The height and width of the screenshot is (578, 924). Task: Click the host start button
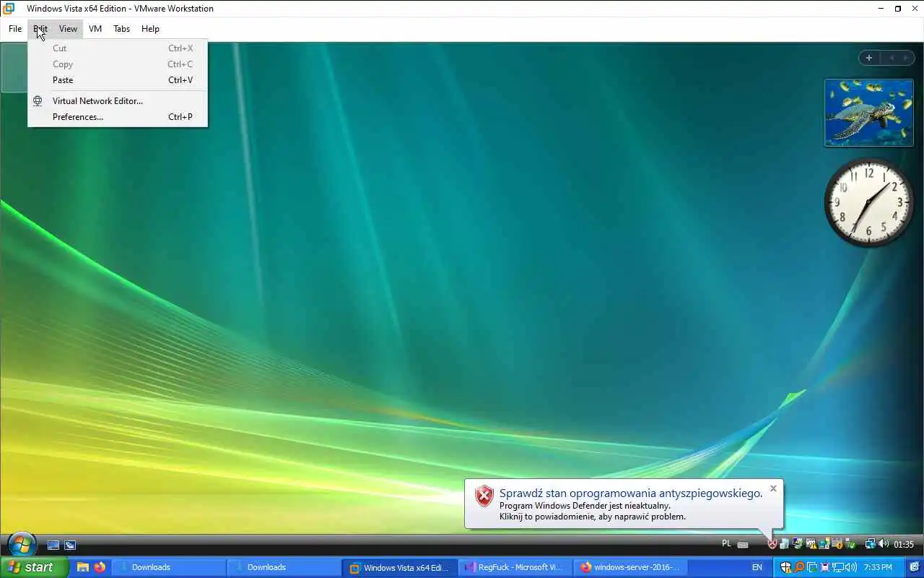tap(35, 567)
